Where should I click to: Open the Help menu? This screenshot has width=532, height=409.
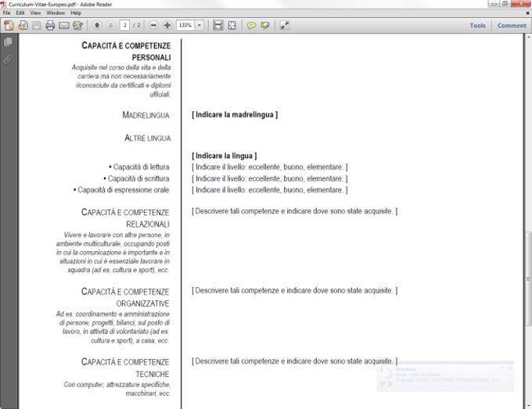tap(76, 13)
